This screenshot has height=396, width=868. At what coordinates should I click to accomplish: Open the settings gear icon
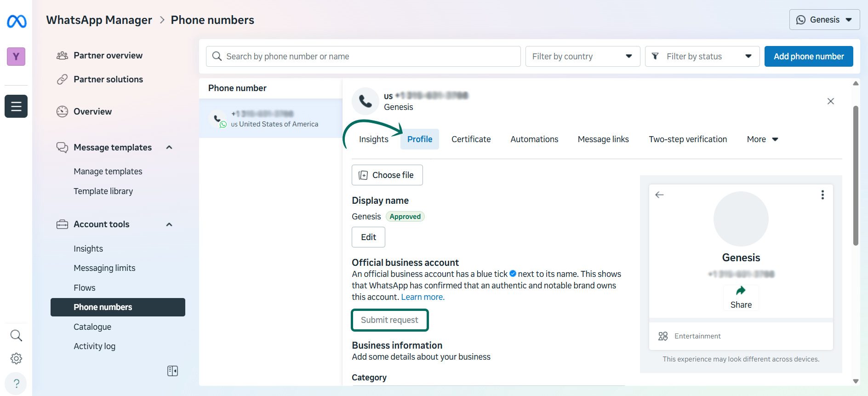tap(16, 358)
